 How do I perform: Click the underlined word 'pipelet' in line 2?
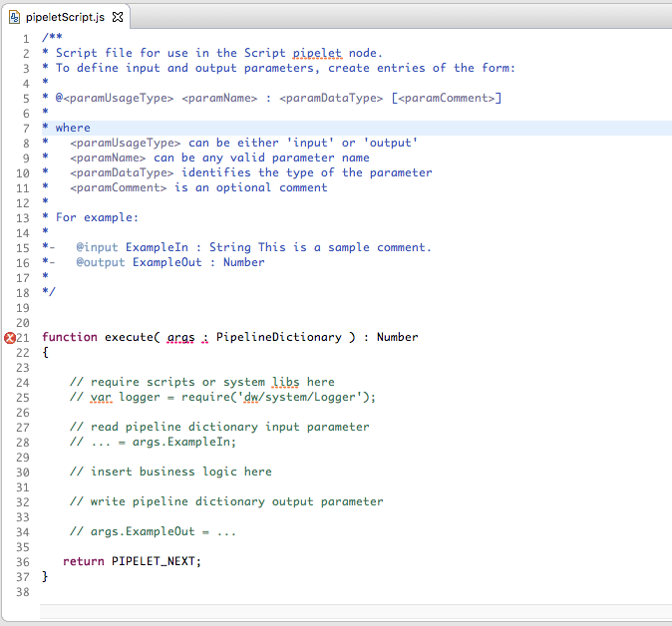tap(316, 53)
